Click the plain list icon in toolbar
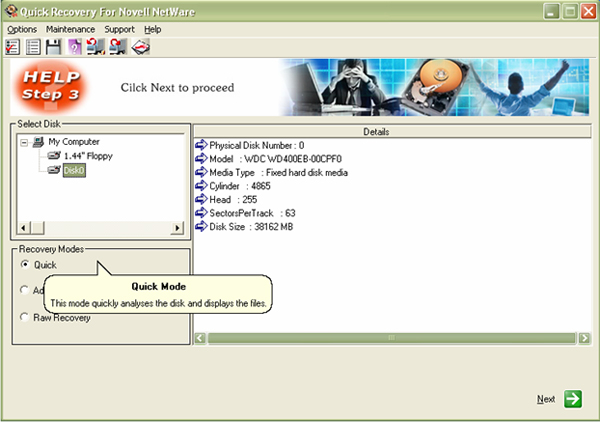This screenshot has width=600, height=422. click(33, 47)
